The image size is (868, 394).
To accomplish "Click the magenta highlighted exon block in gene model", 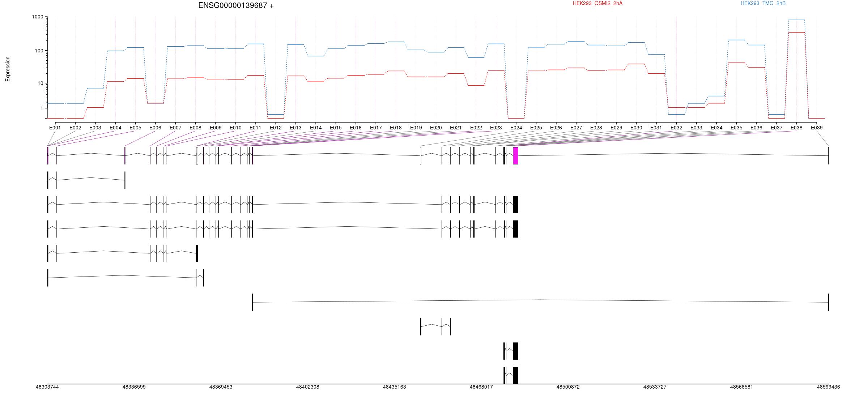I will pos(515,155).
